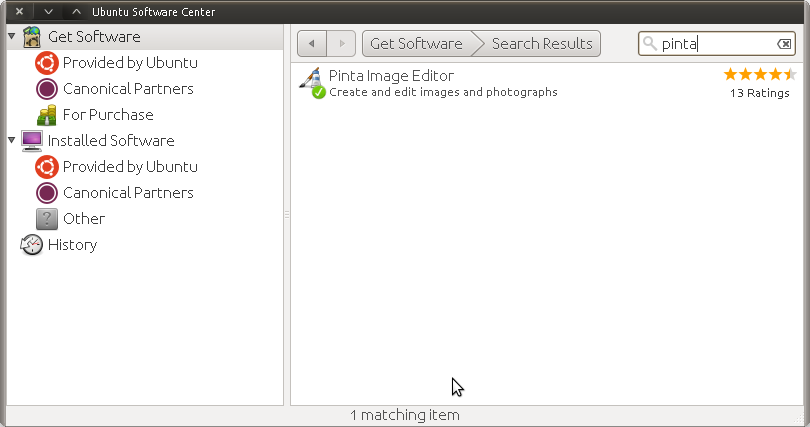Viewport: 810px width, 427px height.
Task: Click the question mark icon for Other
Action: (46, 219)
